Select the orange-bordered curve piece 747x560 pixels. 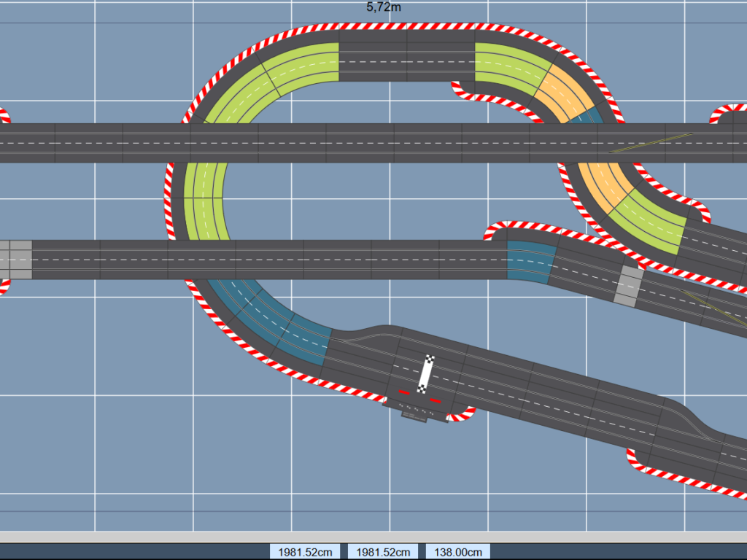pyautogui.click(x=562, y=87)
